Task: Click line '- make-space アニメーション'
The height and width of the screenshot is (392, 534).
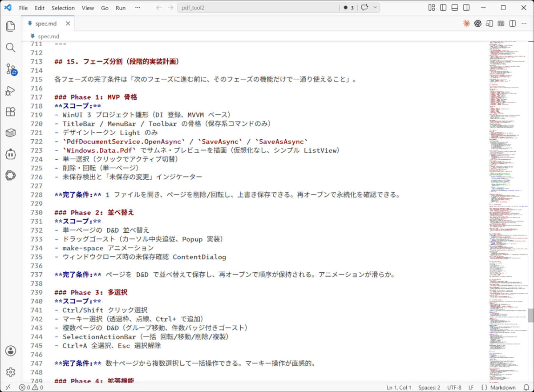Action: (x=104, y=248)
